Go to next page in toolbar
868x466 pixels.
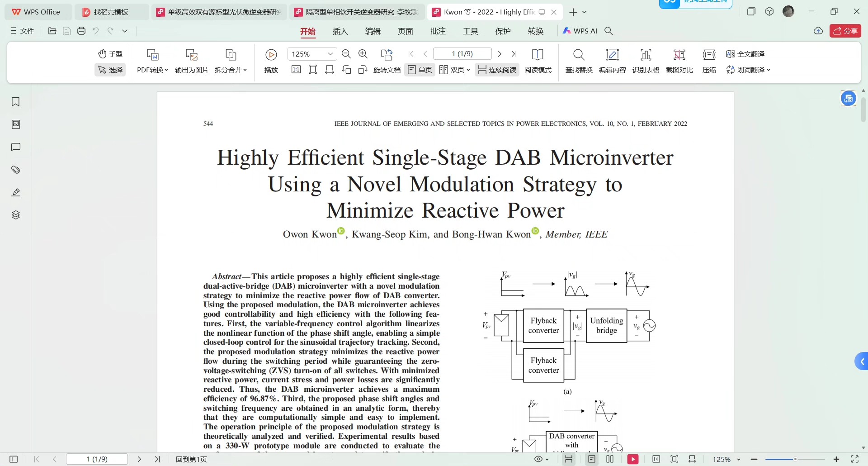click(500, 54)
